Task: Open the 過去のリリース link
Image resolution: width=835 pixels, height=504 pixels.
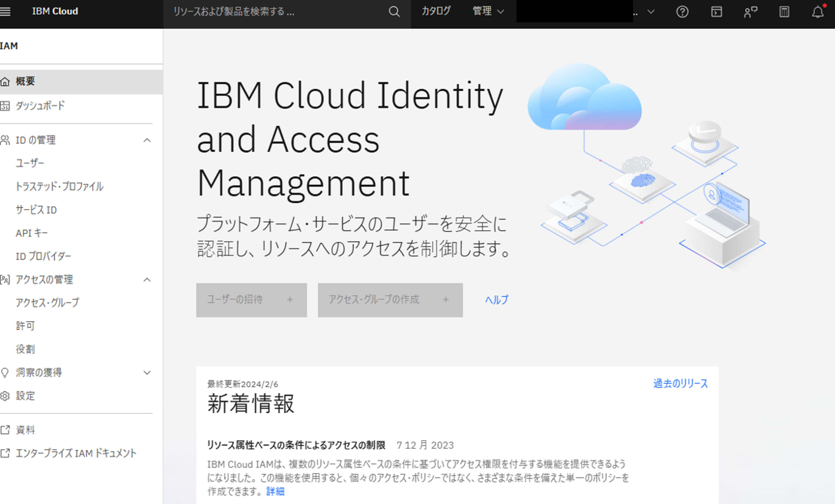Action: [680, 383]
